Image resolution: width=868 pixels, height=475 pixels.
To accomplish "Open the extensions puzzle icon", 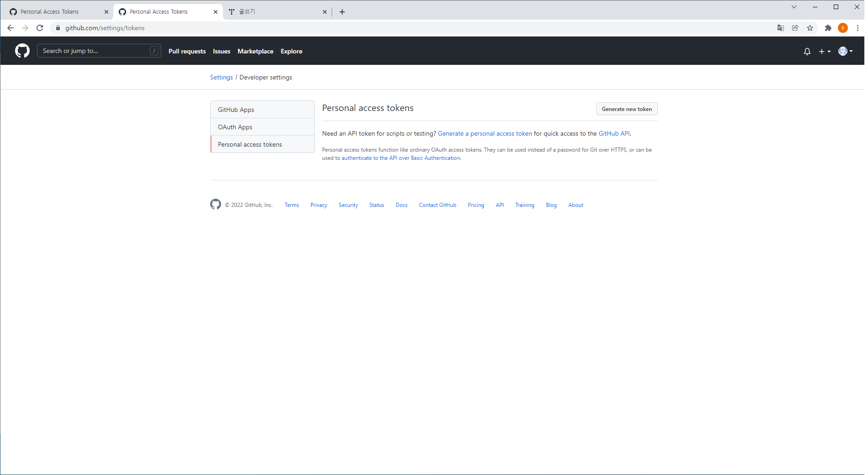I will pyautogui.click(x=828, y=28).
